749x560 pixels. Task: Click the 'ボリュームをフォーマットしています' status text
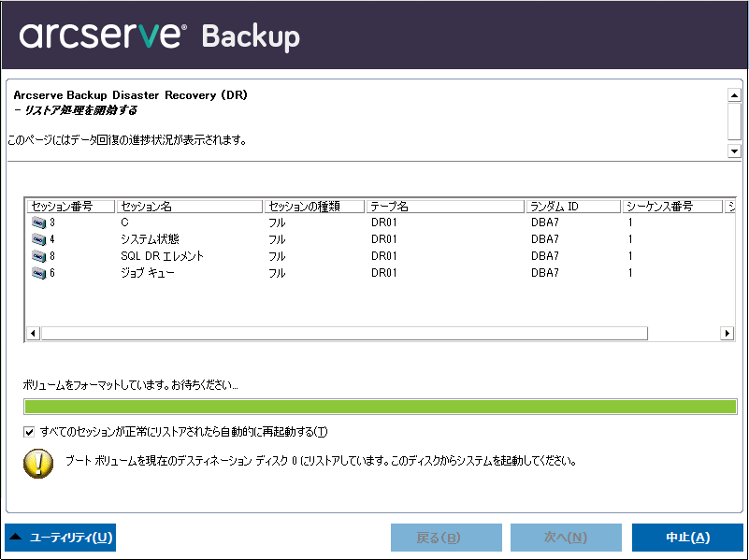point(130,385)
